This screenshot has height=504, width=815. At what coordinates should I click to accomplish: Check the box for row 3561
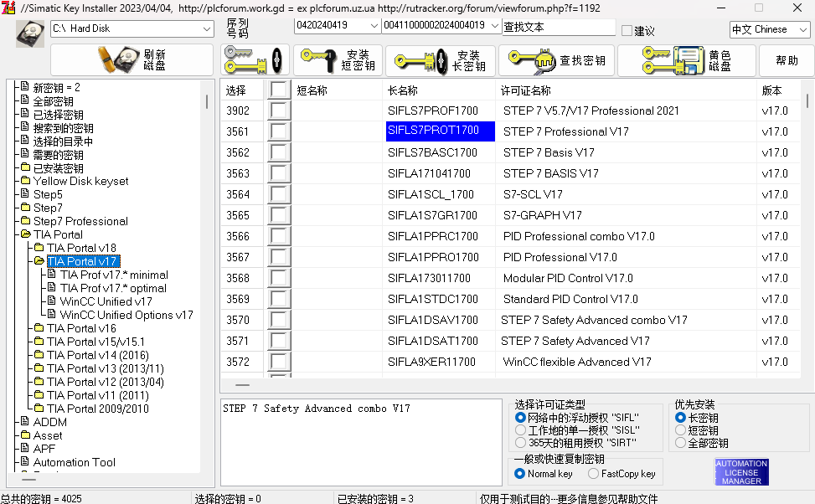pos(279,131)
